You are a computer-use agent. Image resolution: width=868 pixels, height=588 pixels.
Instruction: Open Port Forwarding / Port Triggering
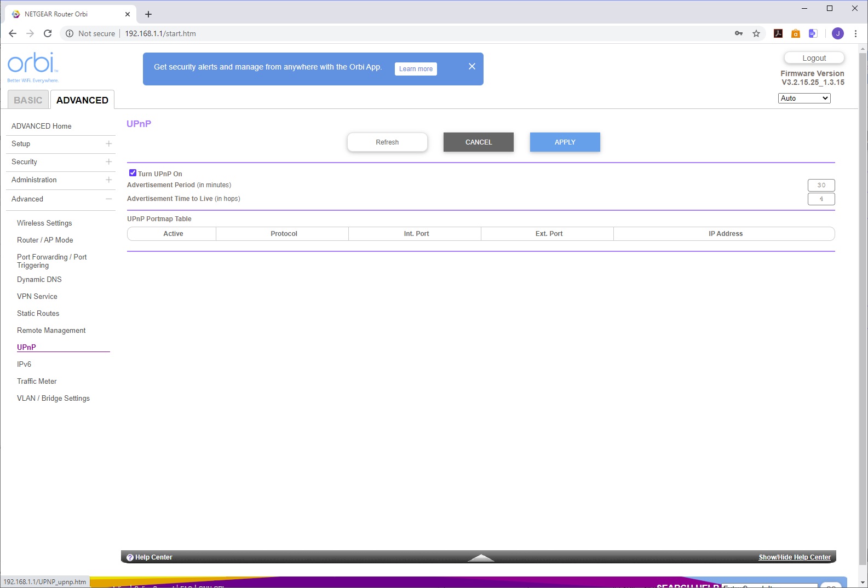[x=52, y=261]
